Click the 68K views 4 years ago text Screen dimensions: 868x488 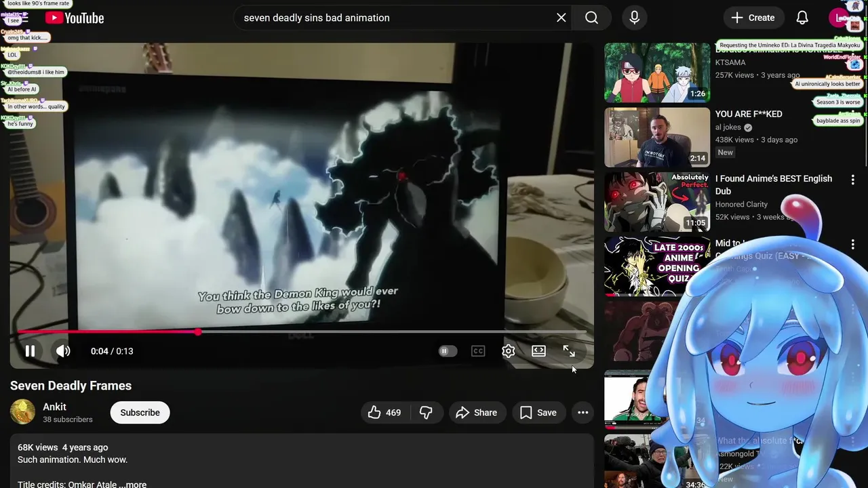[x=62, y=447]
